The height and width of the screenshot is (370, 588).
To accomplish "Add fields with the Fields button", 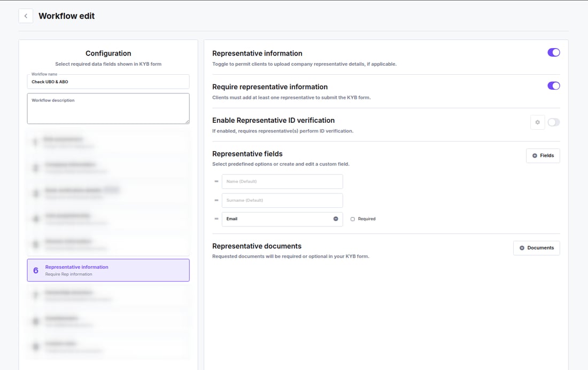I will click(543, 156).
